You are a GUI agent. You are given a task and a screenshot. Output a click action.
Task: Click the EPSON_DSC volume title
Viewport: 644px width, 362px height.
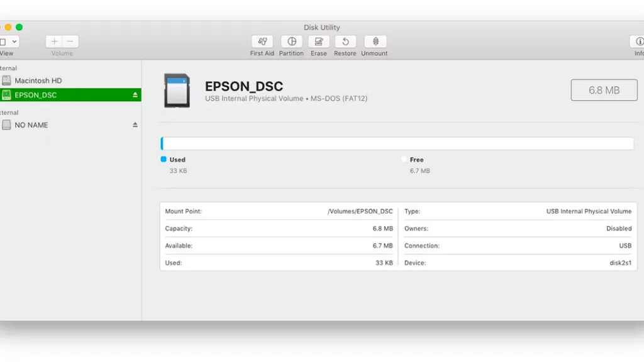tap(244, 87)
